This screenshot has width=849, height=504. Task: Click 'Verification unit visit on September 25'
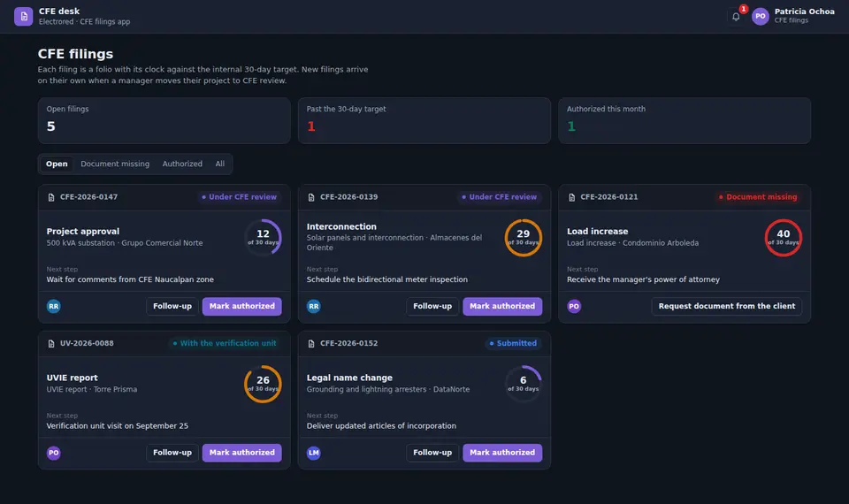click(118, 426)
